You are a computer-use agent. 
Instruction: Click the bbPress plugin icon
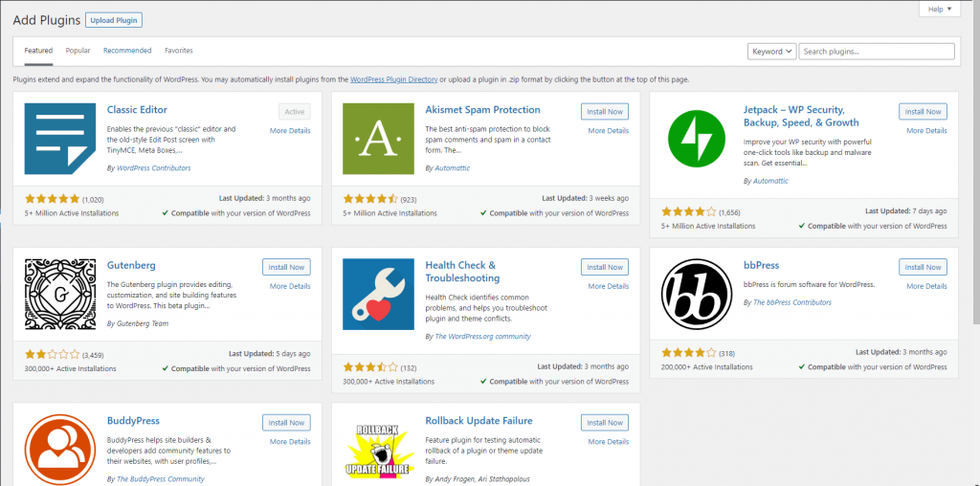[696, 294]
